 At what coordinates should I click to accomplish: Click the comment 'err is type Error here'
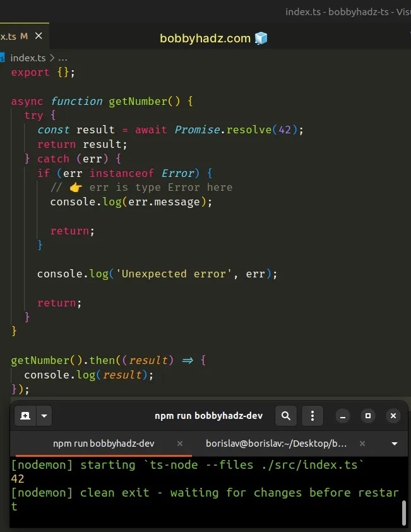[x=161, y=187]
